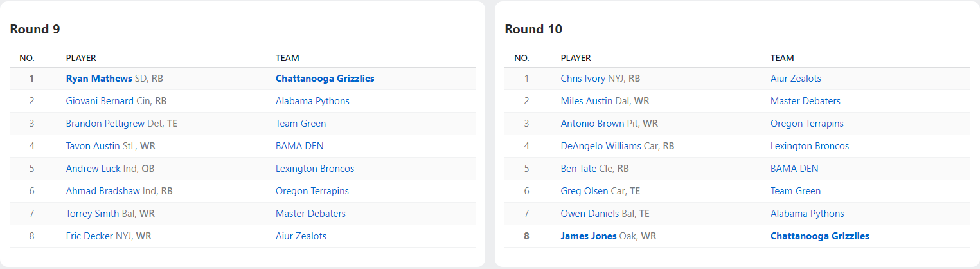Open Antonio Brown player profile
Screen dimensions: 980x269
tap(592, 124)
